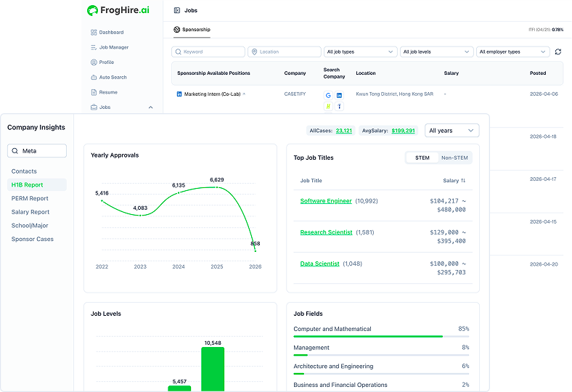The image size is (572, 392).
Task: Click the Management progress bar
Action: click(x=381, y=355)
